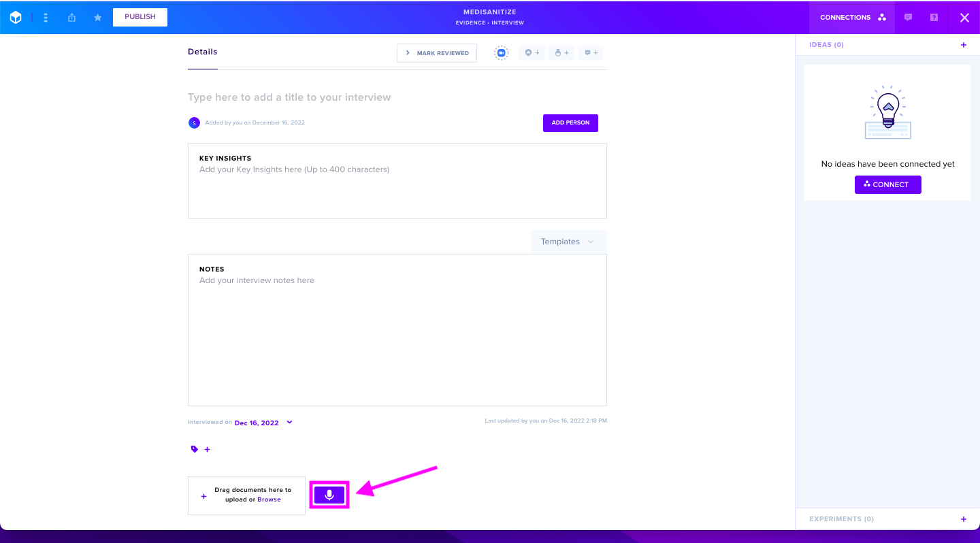980x543 pixels.
Task: Add an idea with the lightbulb plus button
Action: [x=532, y=53]
